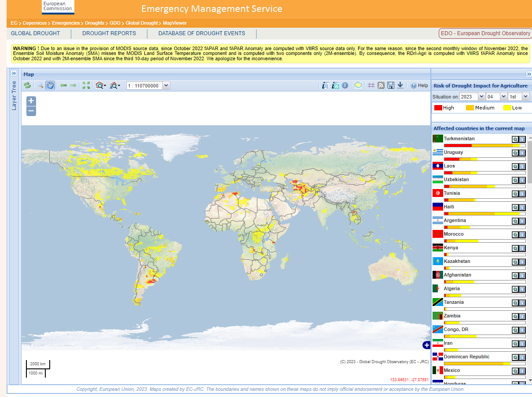Click the Kenya country name

tap(451, 248)
